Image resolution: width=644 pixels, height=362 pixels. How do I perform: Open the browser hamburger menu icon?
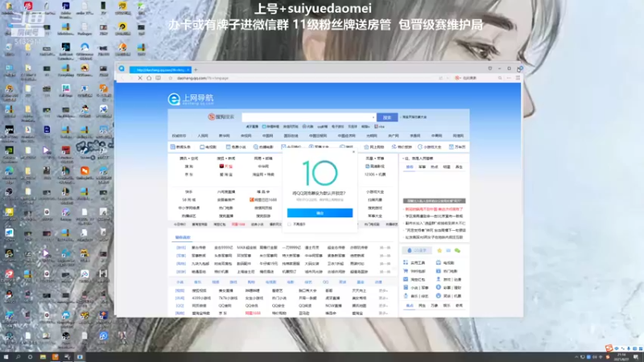pyautogui.click(x=518, y=78)
